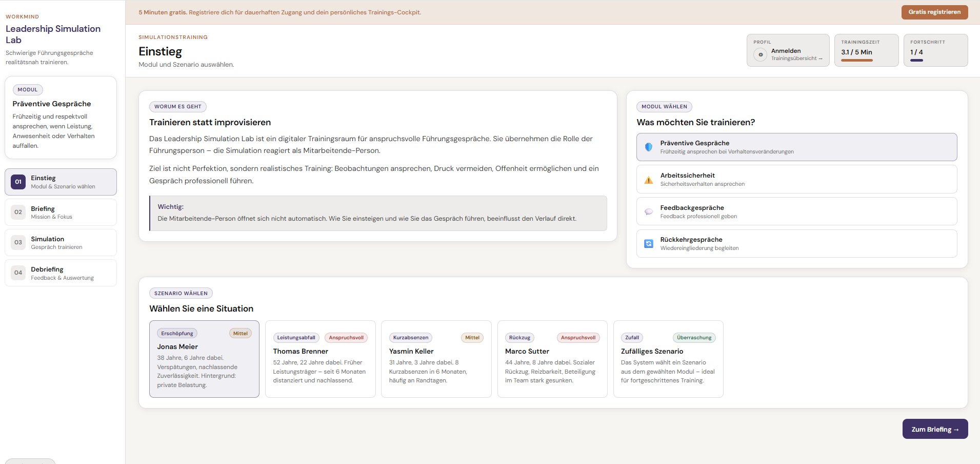Select the Rückkehrgespräche module
The height and width of the screenshot is (464, 980).
(796, 243)
